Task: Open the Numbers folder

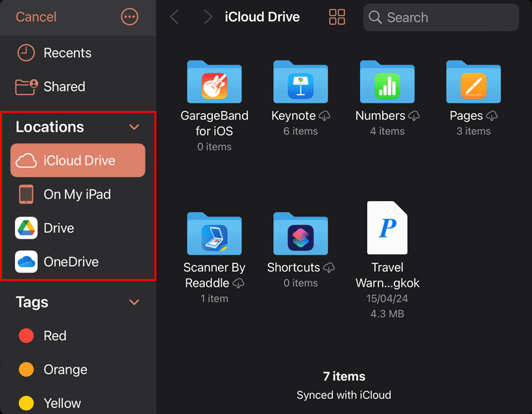Action: coord(387,82)
